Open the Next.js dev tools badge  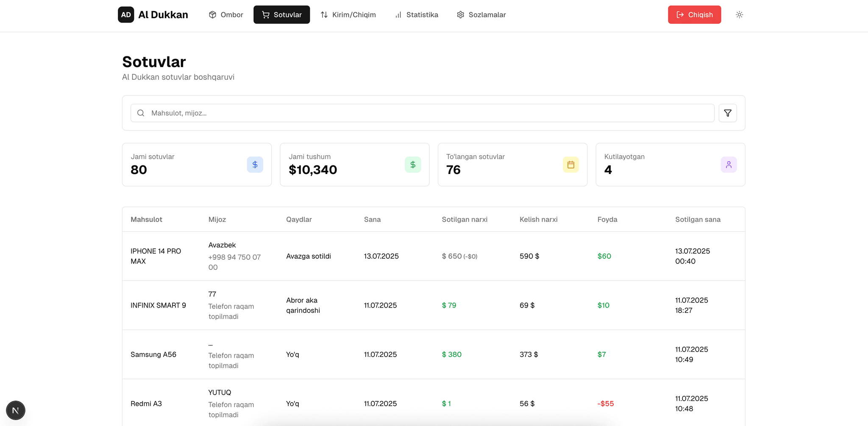(x=16, y=410)
